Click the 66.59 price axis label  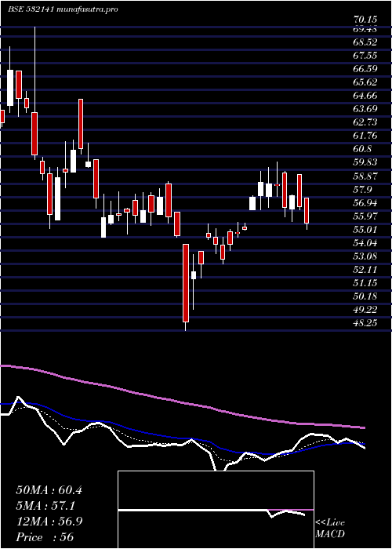point(365,69)
